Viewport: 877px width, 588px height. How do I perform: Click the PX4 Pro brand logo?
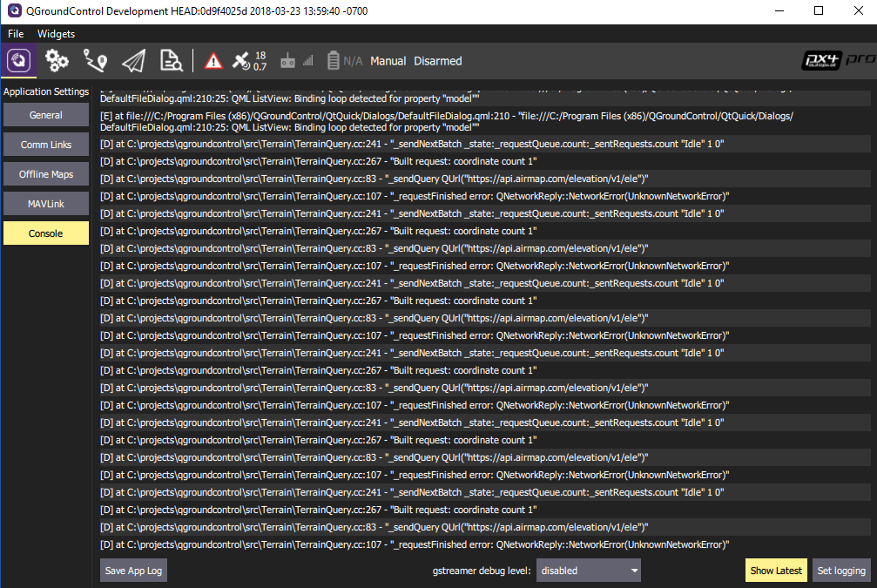pos(838,60)
